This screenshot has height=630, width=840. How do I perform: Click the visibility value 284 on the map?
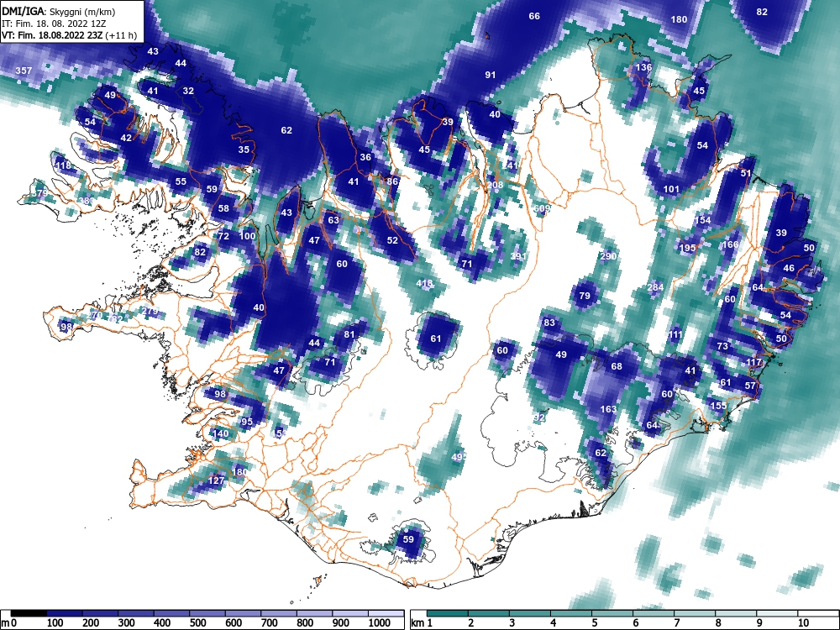[656, 287]
